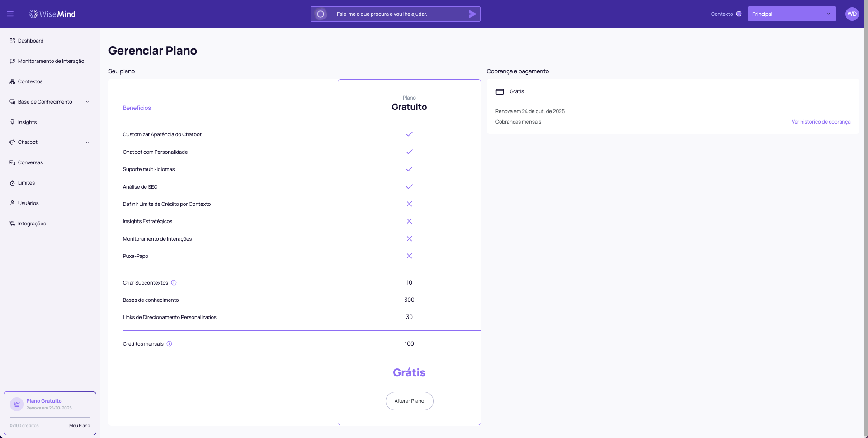Viewport: 868px width, 438px height.
Task: Click the WiseMind logo
Action: (52, 14)
